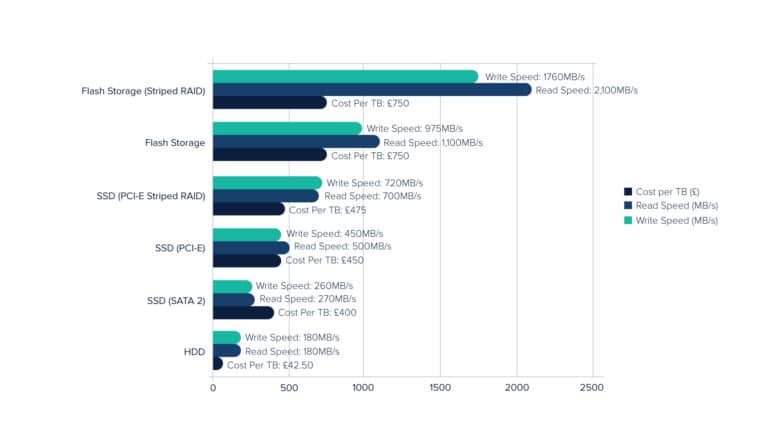Click the Read Speed 270MB/s bar
Screen dimensions: 768x432
[x=234, y=299]
